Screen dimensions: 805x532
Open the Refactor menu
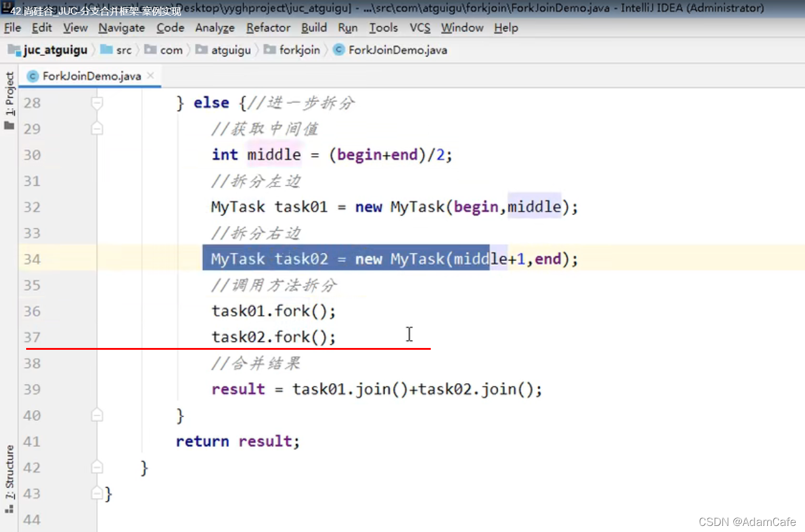click(268, 28)
